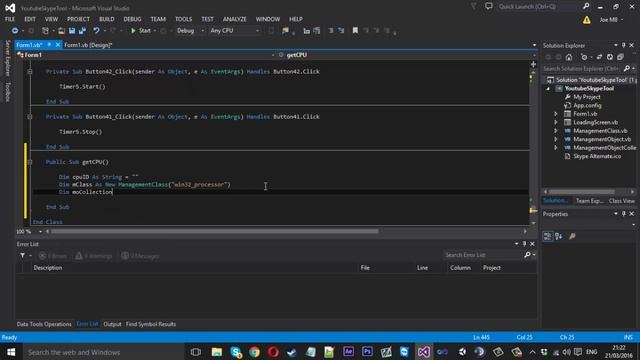The height and width of the screenshot is (360, 640).
Task: Open Unity from the taskbar
Action: [462, 352]
